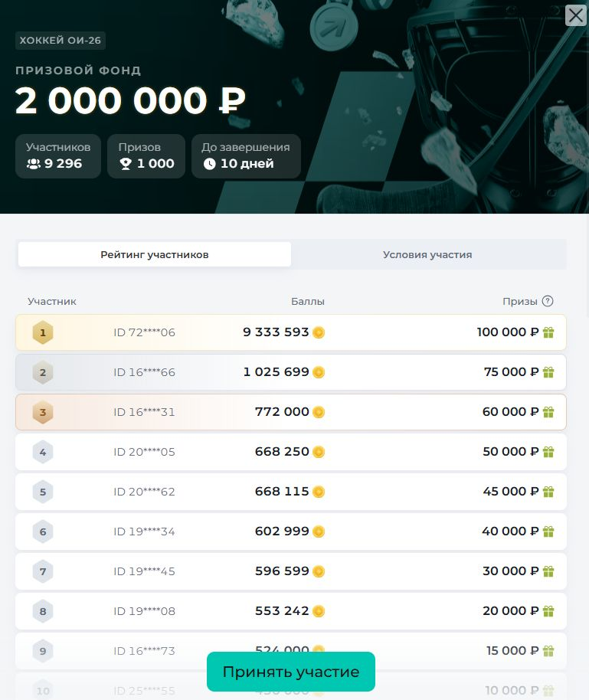
Task: Click the third place bronze badge
Action: point(43,412)
